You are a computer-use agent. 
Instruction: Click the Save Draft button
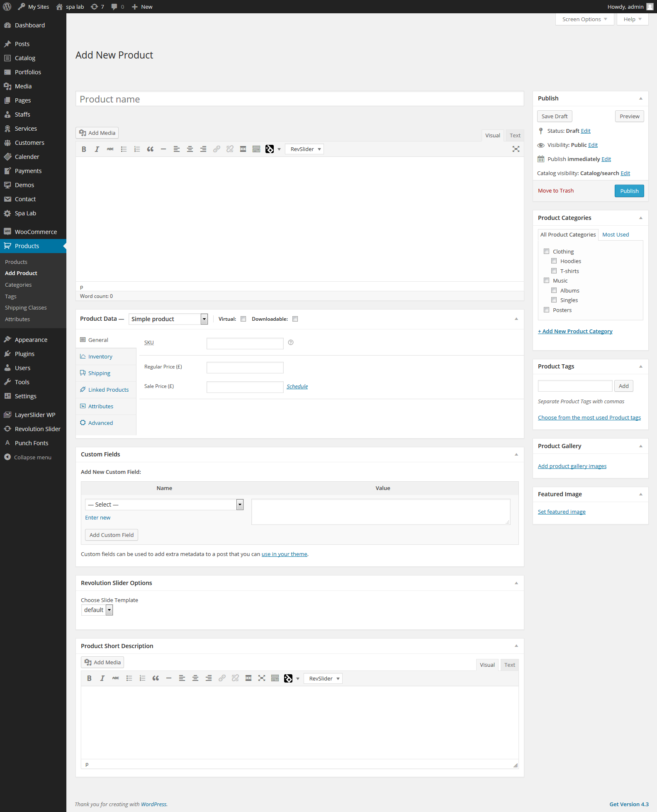[x=555, y=117]
